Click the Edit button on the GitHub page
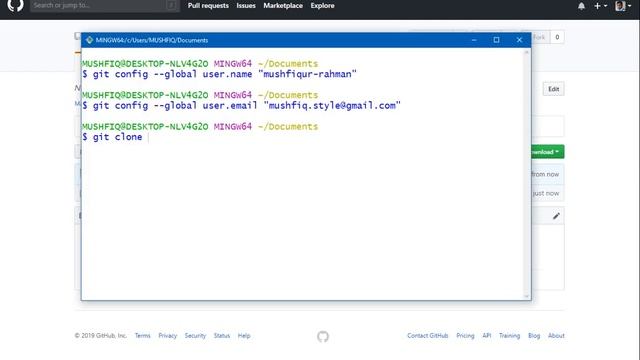The image size is (640, 360). click(x=553, y=89)
